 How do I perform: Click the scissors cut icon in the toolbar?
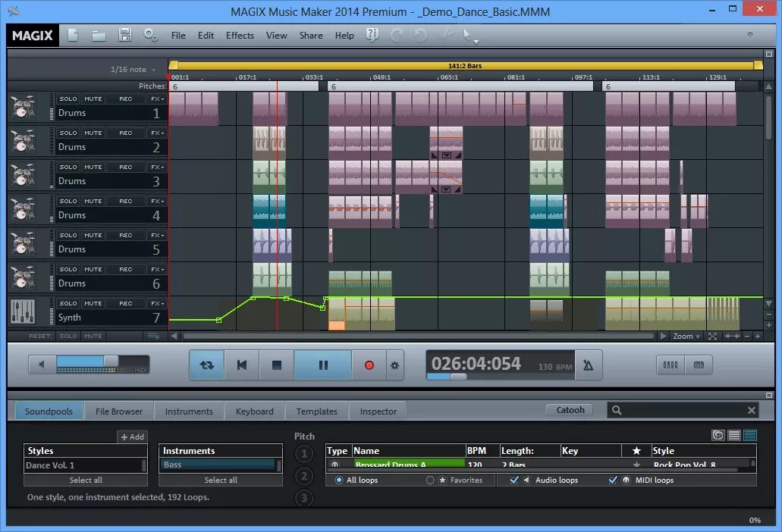(444, 35)
